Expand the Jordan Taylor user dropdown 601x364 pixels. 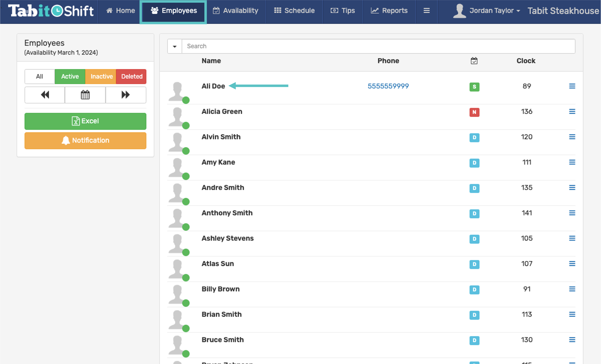coord(487,11)
